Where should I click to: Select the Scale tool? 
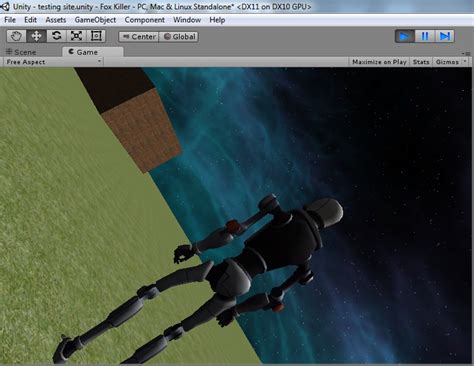[76, 36]
